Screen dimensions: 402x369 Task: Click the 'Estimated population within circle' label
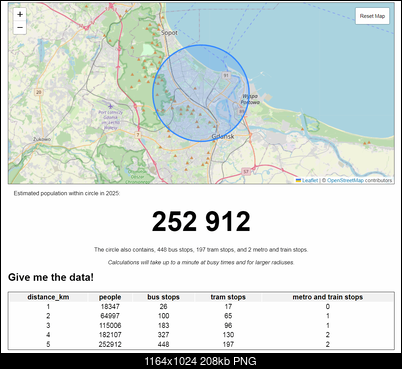click(x=67, y=193)
